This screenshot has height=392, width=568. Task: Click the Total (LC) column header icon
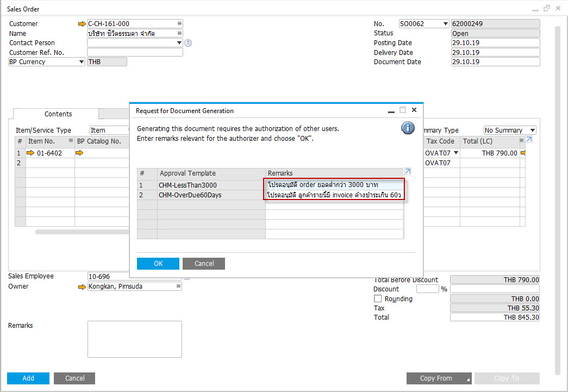pyautogui.click(x=522, y=140)
